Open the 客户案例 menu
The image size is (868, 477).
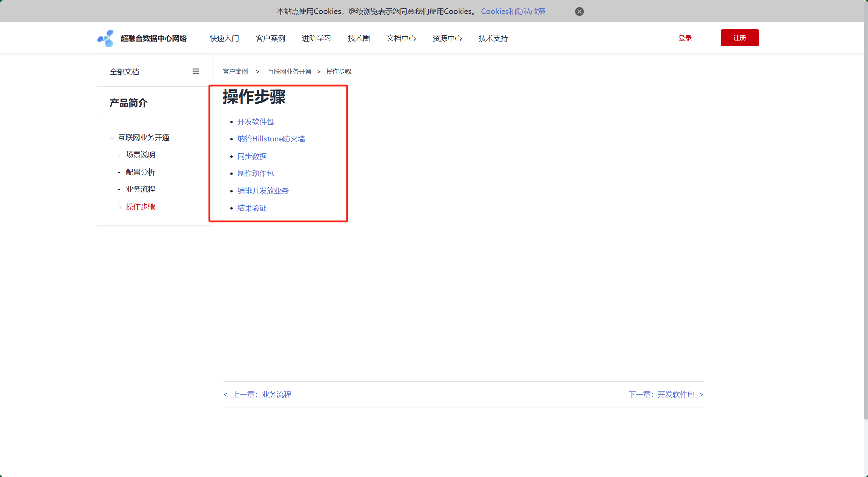[270, 38]
